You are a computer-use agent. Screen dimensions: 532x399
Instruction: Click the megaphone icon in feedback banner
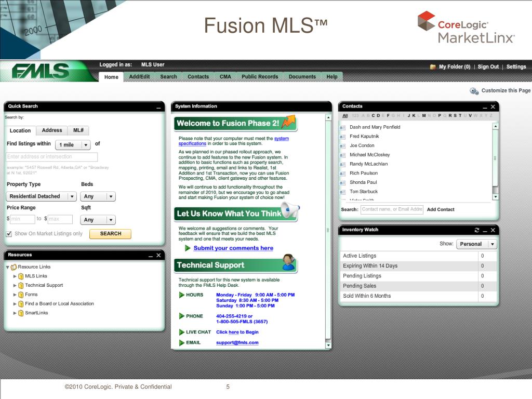tap(290, 211)
